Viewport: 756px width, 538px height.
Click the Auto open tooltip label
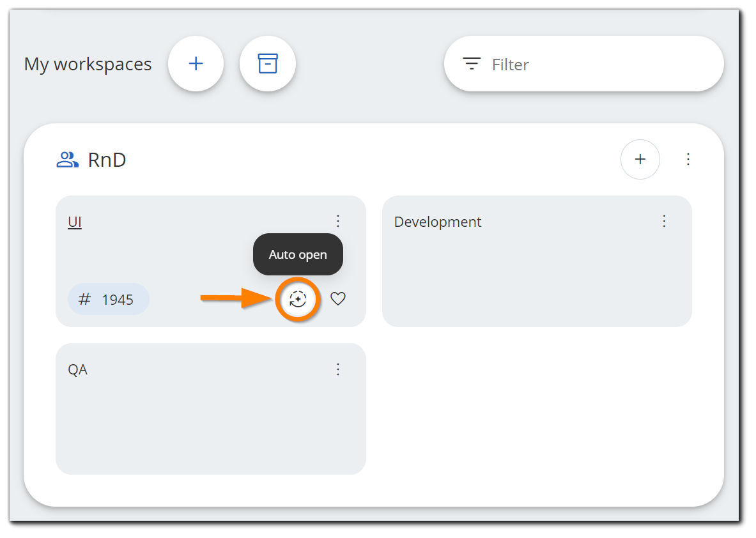[x=298, y=254]
